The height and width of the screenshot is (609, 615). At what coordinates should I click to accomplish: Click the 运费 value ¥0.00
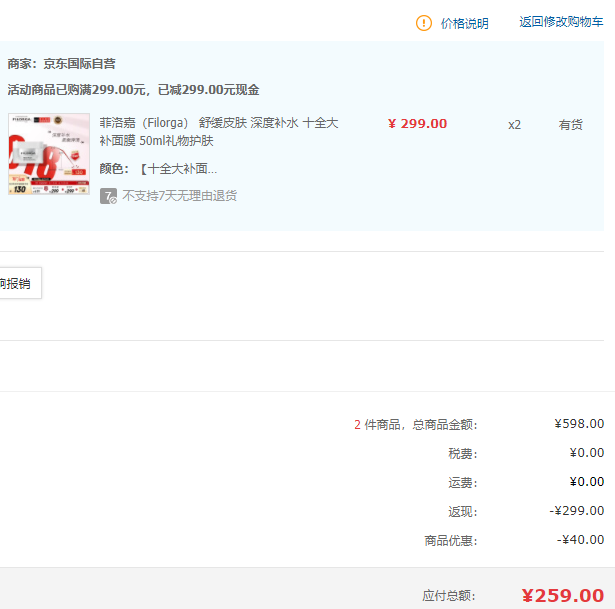click(x=586, y=482)
